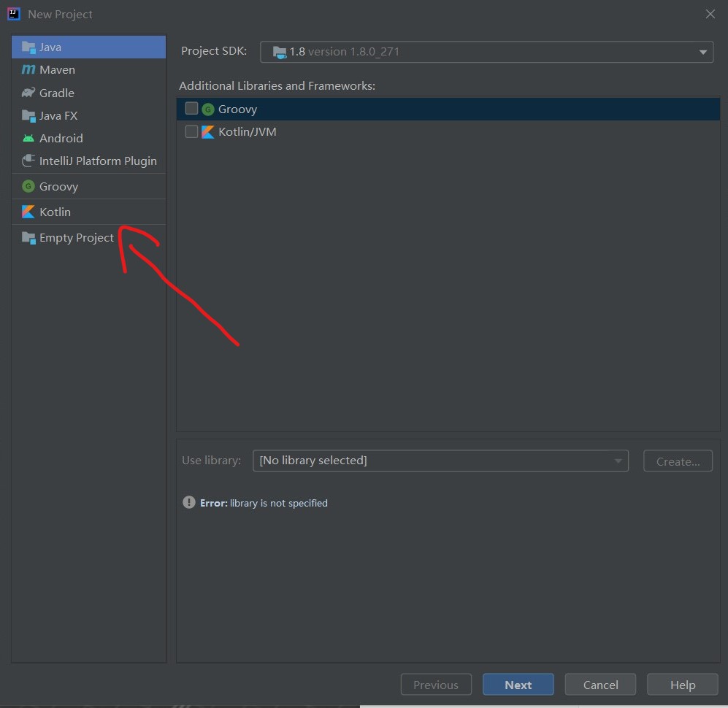Click the IntelliJ Platform Plugin icon
The width and height of the screenshot is (728, 708).
pos(28,161)
